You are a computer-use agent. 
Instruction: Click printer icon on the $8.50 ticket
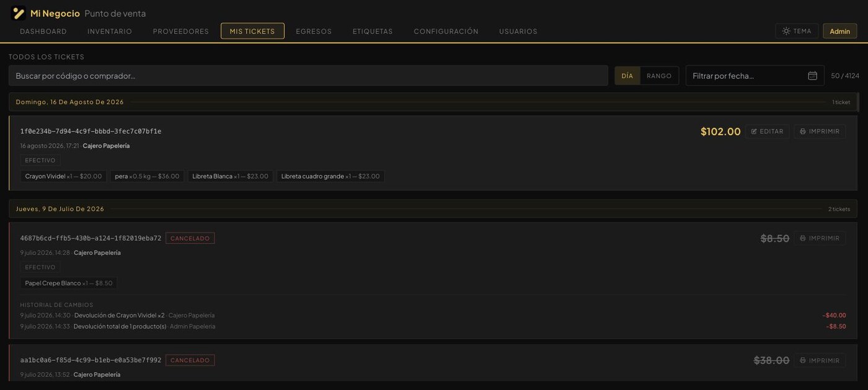click(x=803, y=238)
